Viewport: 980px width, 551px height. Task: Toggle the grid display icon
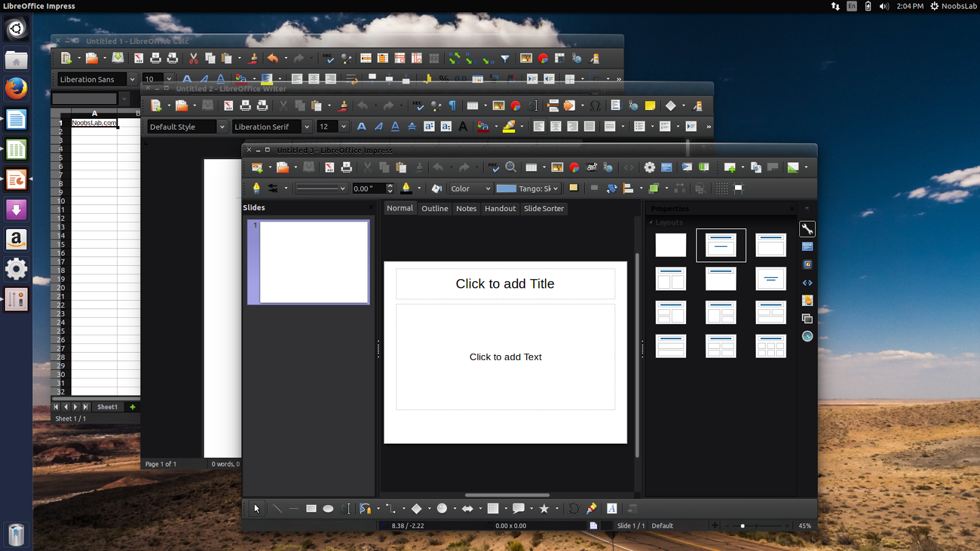click(x=722, y=189)
